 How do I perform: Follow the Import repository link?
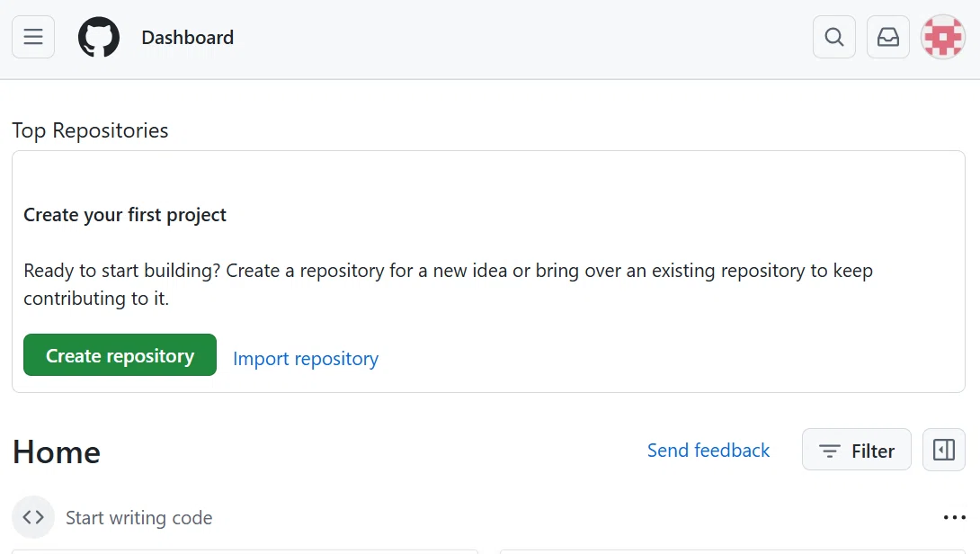point(306,358)
